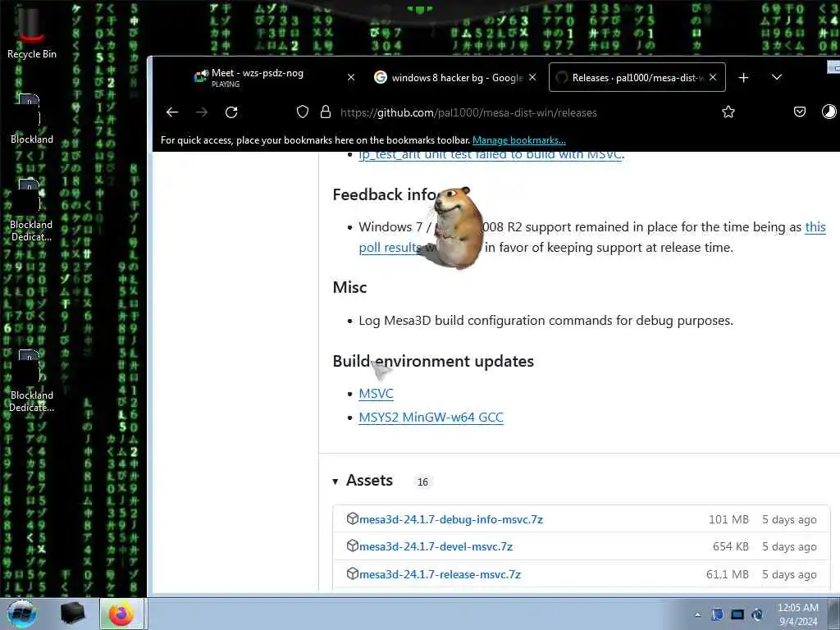Click the tray icon next to the clock

tap(757, 615)
